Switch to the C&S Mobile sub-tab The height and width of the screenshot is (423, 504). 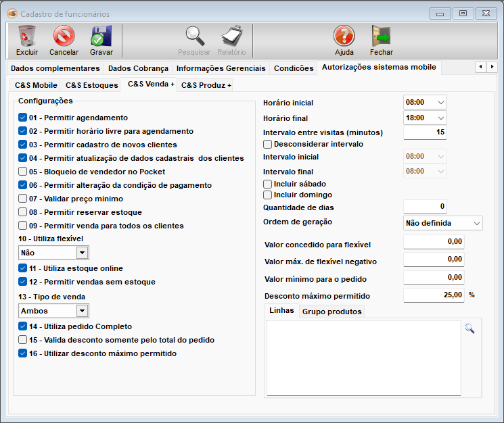(x=36, y=85)
